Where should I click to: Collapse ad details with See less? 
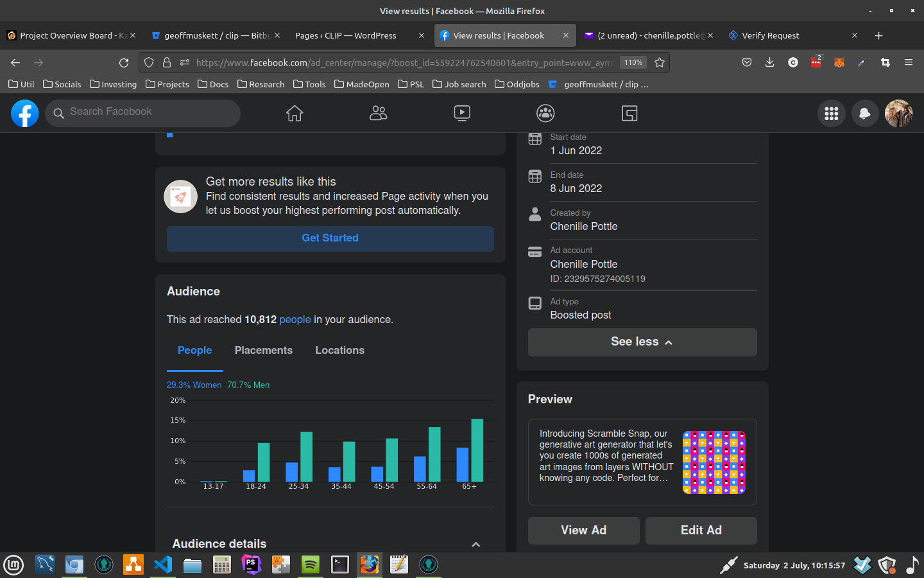642,342
